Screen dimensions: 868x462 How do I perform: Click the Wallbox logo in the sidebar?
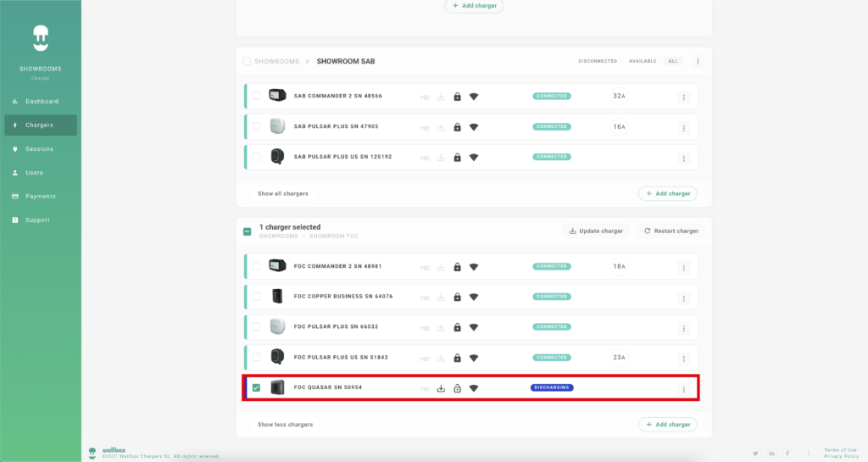coord(41,38)
